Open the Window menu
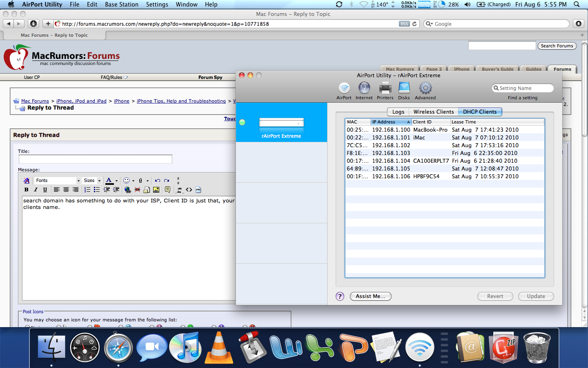Viewport: 588px width, 368px height. (x=187, y=4)
